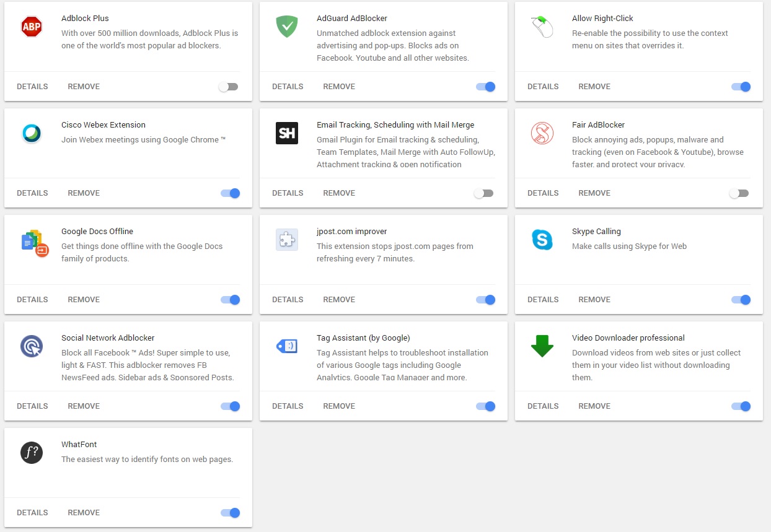Click the Tag Assistant icon
The width and height of the screenshot is (771, 532).
coord(286,346)
